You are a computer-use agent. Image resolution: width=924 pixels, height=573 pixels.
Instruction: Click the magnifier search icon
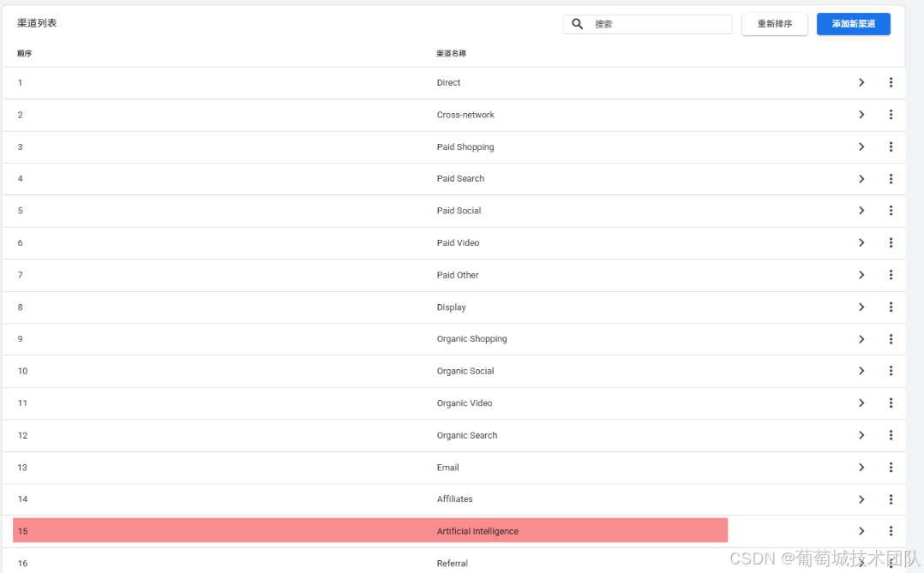coord(578,24)
